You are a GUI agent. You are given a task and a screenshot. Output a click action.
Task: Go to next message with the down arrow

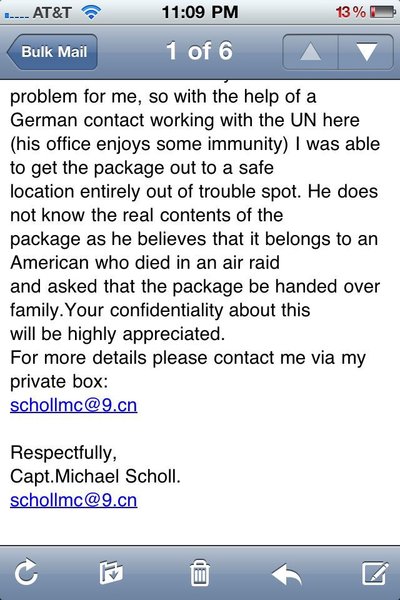366,52
